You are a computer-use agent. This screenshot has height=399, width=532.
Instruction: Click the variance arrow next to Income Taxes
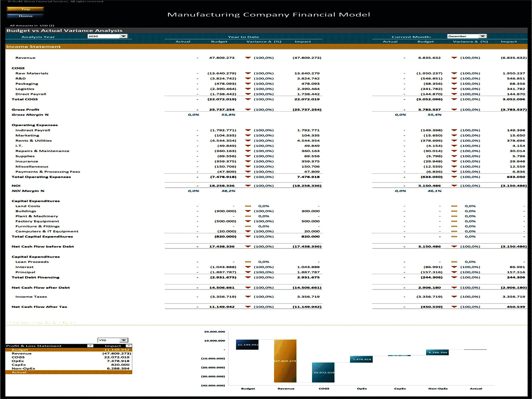point(249,296)
